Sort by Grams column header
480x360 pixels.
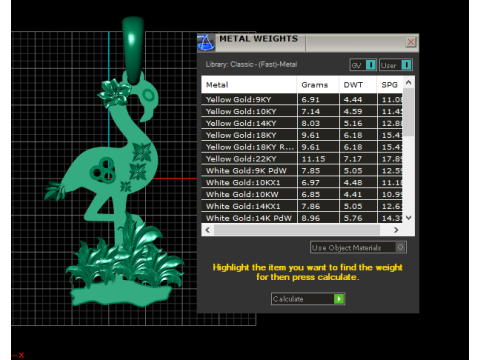[318, 85]
